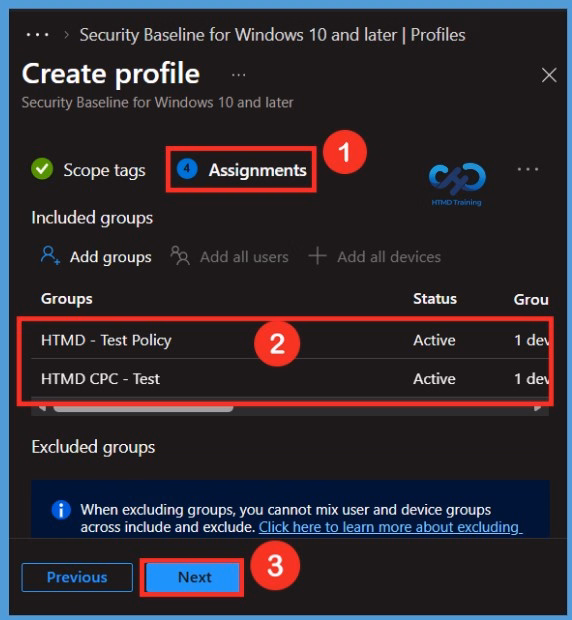572x620 pixels.
Task: Select the Assignments step tab
Action: pyautogui.click(x=242, y=170)
